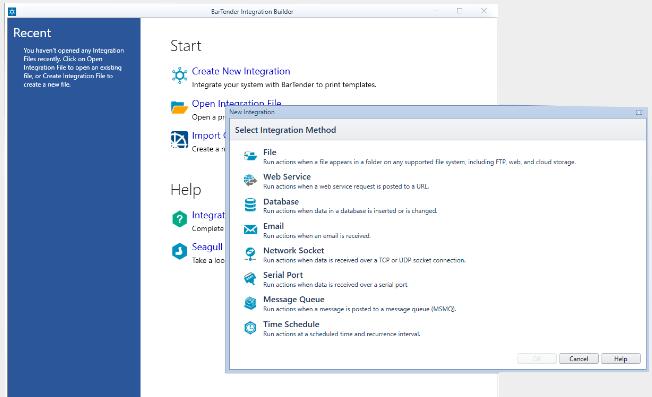Click description 'Run actions when an email is received'
652x397 pixels.
316,236
